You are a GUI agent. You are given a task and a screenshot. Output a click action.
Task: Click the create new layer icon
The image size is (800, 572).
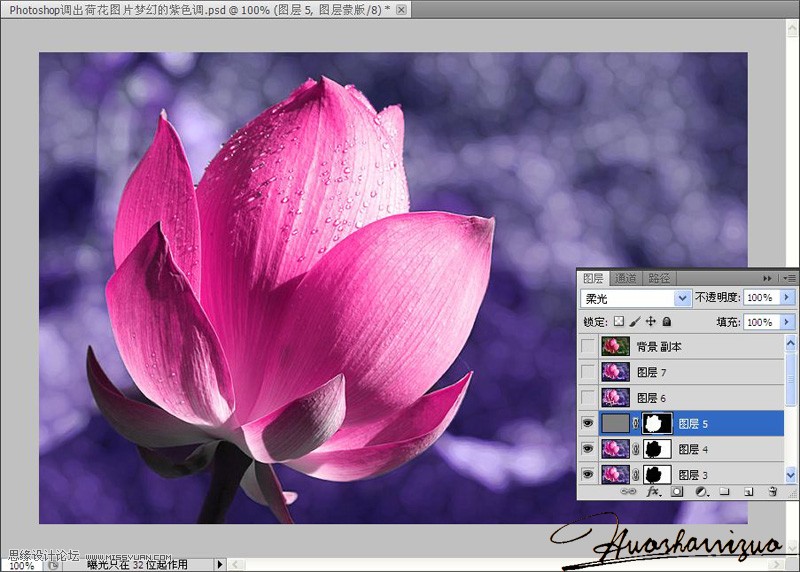(x=748, y=492)
